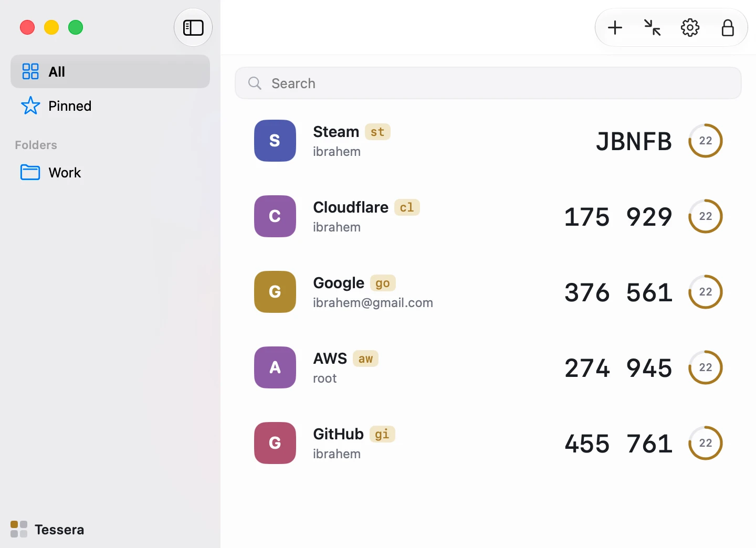Click the Cloudflare account name
This screenshot has height=548, width=756.
[351, 207]
